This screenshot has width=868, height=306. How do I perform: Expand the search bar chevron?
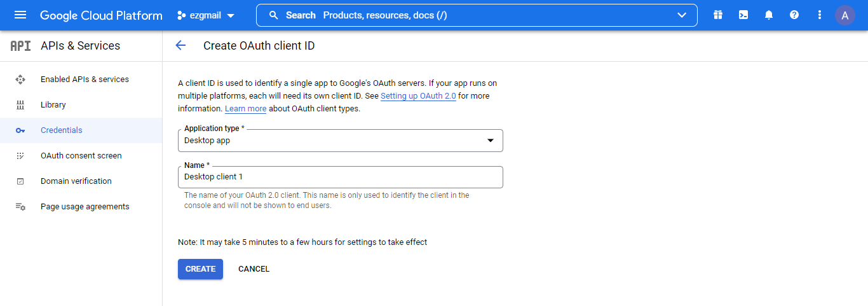682,15
